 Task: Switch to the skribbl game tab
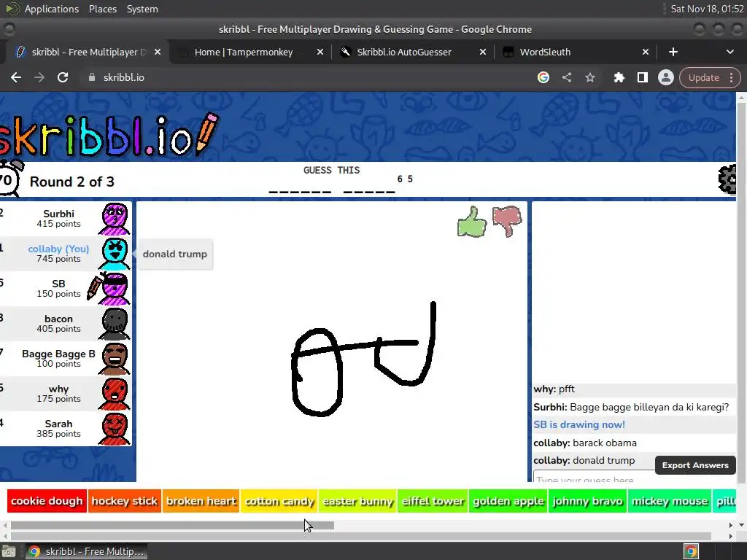(x=88, y=52)
